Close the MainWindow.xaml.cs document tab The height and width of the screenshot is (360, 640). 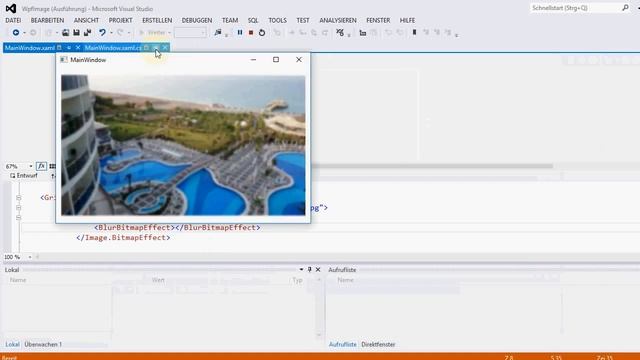(165, 48)
